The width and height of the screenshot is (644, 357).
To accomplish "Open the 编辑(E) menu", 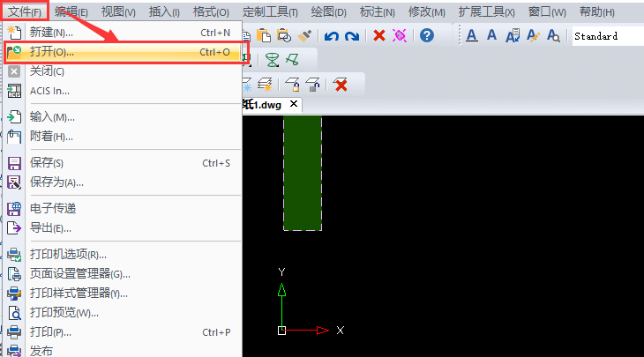I will pos(71,12).
